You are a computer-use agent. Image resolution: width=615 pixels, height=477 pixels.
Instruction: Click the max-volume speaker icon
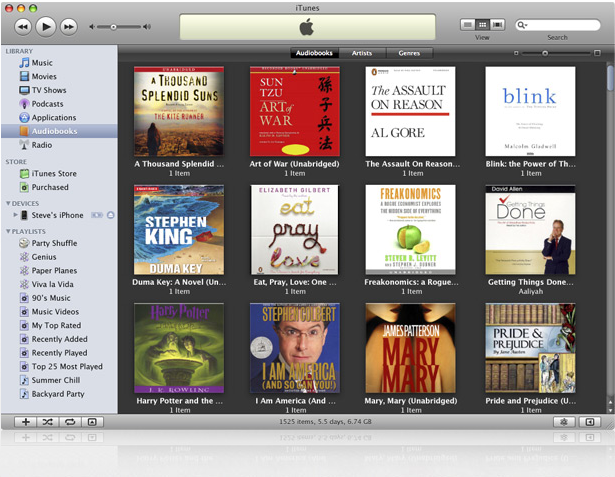tap(147, 27)
